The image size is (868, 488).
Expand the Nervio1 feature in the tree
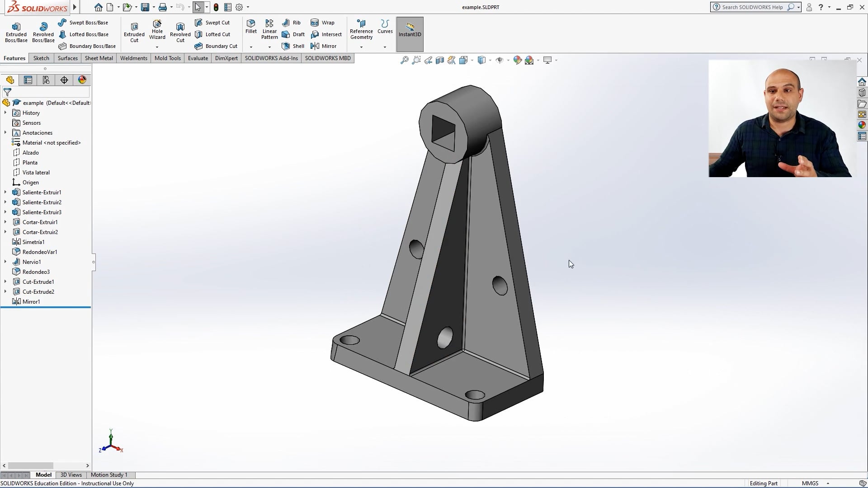pyautogui.click(x=5, y=262)
